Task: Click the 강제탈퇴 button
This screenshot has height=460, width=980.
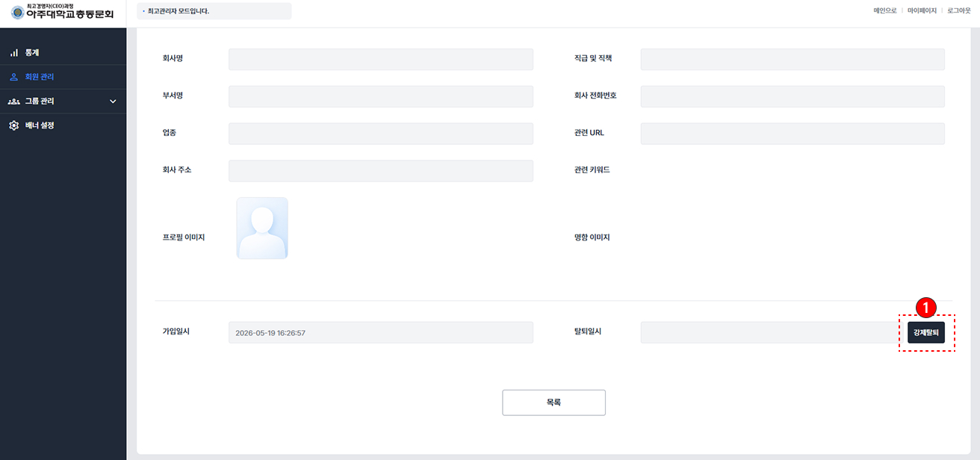Action: 926,332
